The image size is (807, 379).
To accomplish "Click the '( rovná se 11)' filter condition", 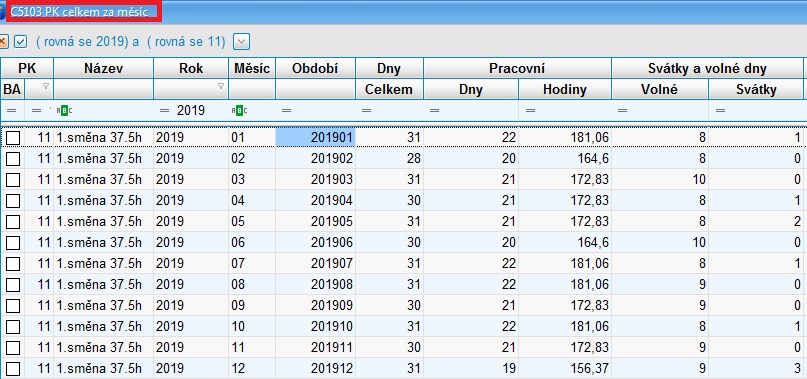I will tap(186, 42).
